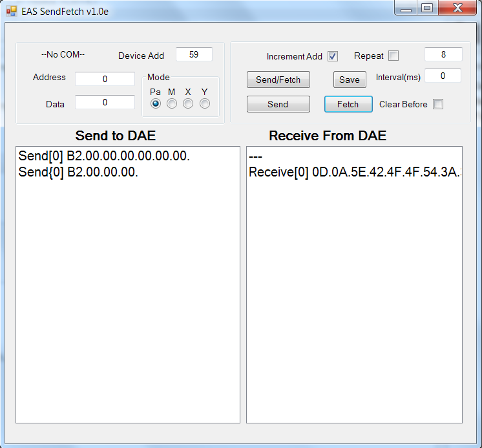Disable the Increment Add checkbox
482x448 pixels.
coord(333,56)
